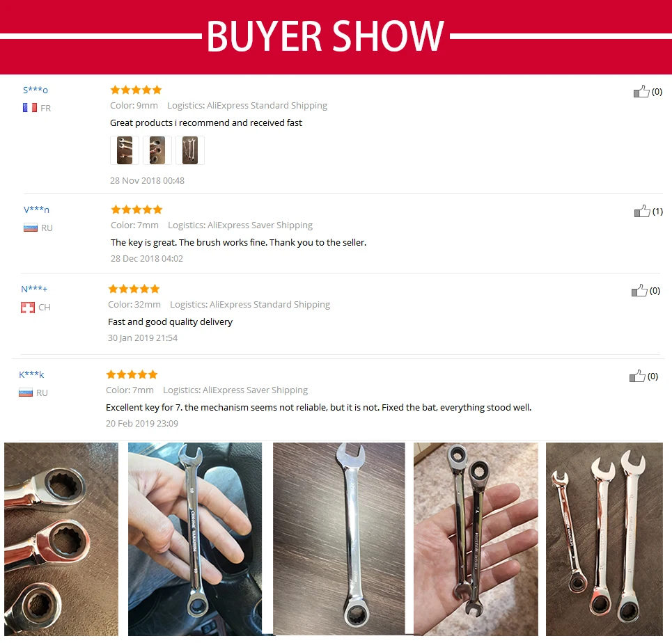Give thumbs-up to N***+ review
Viewport: 672px width, 643px height.
639,290
